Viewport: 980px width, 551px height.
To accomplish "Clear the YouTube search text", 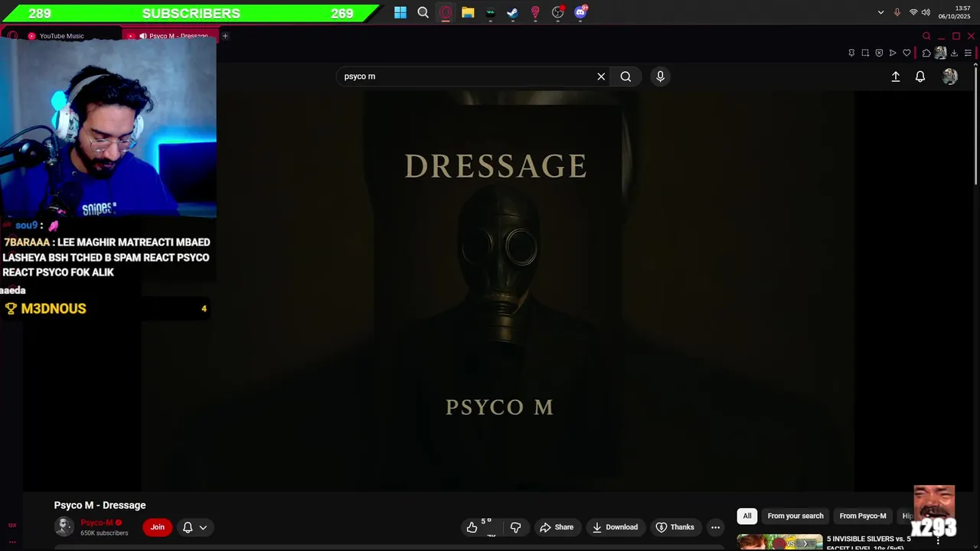I will 601,77.
